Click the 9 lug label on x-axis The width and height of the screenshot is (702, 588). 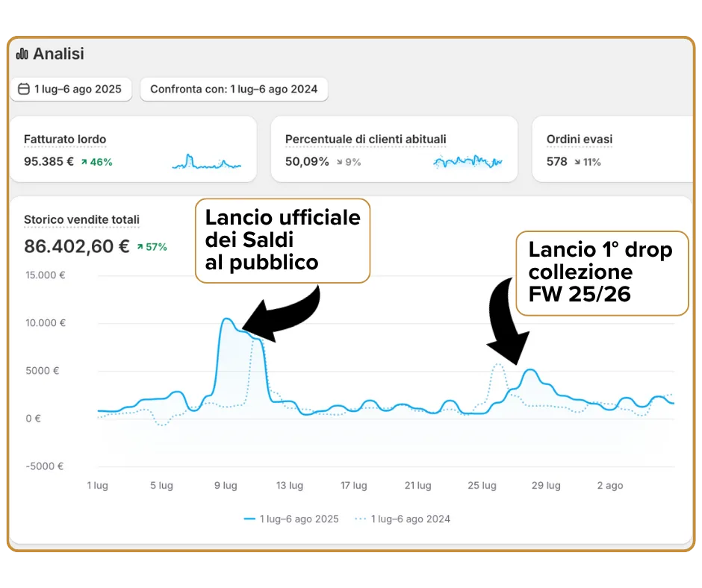coord(226,486)
